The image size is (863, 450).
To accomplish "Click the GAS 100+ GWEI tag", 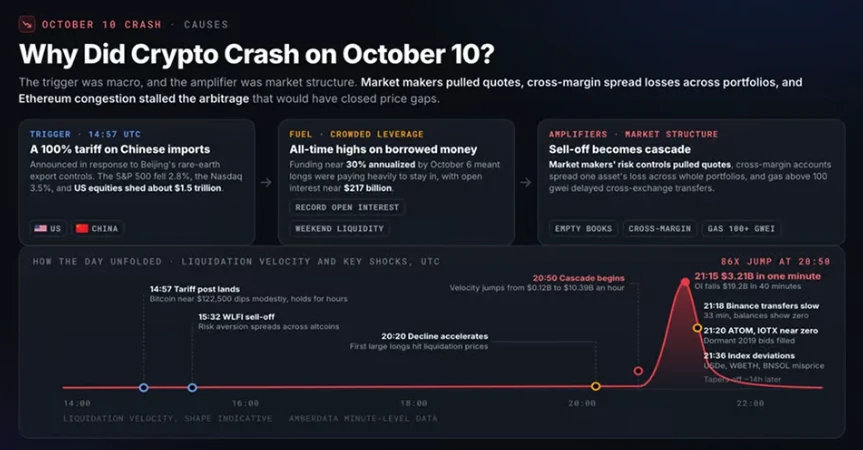I will pos(741,228).
